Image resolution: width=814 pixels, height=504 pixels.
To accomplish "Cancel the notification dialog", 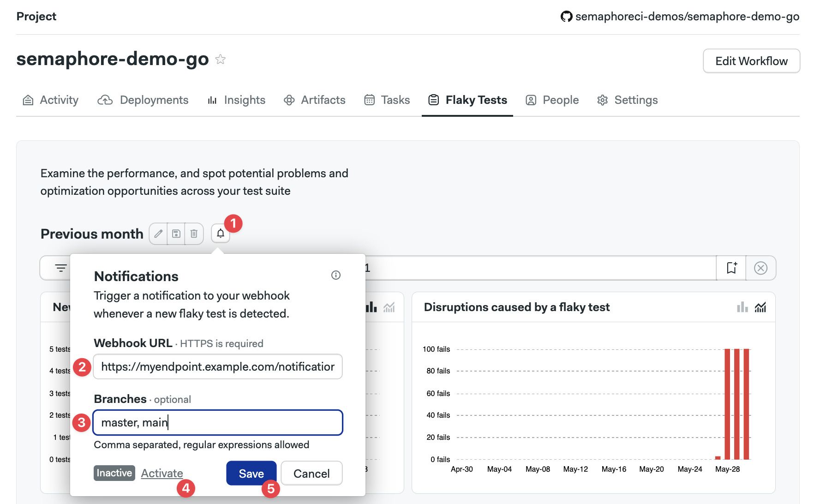I will 311,474.
